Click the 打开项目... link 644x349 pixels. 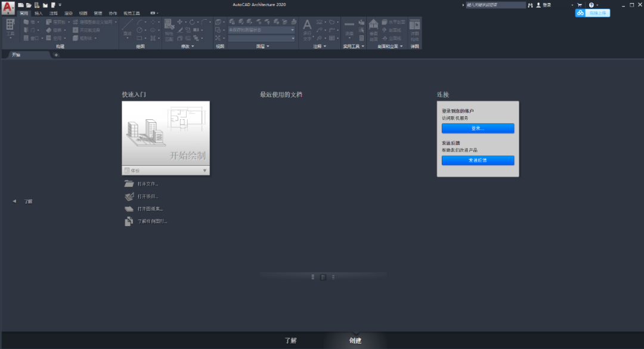tap(148, 196)
